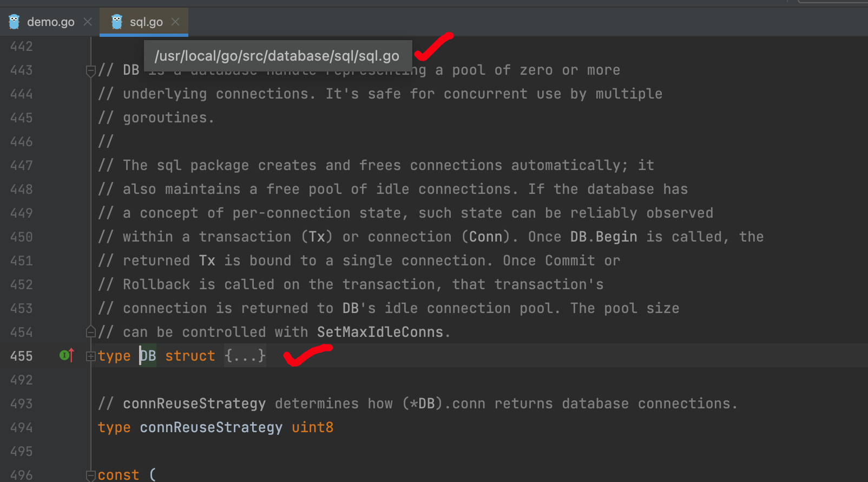Click line number 455 in the gutter

(22, 356)
